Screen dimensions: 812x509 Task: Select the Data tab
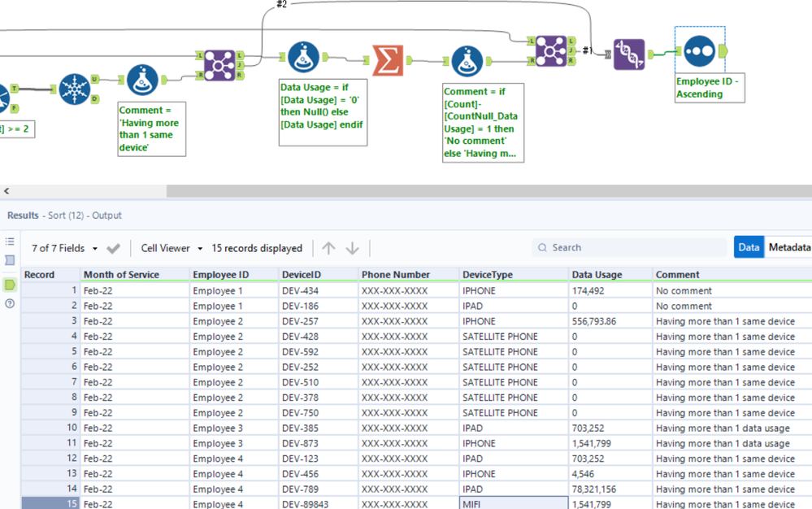tap(749, 247)
